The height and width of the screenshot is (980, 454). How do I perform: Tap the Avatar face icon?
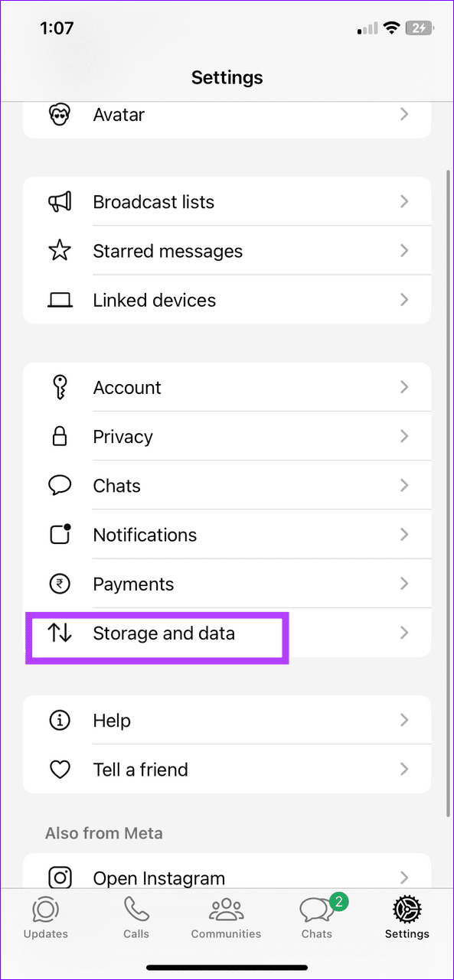pyautogui.click(x=60, y=115)
